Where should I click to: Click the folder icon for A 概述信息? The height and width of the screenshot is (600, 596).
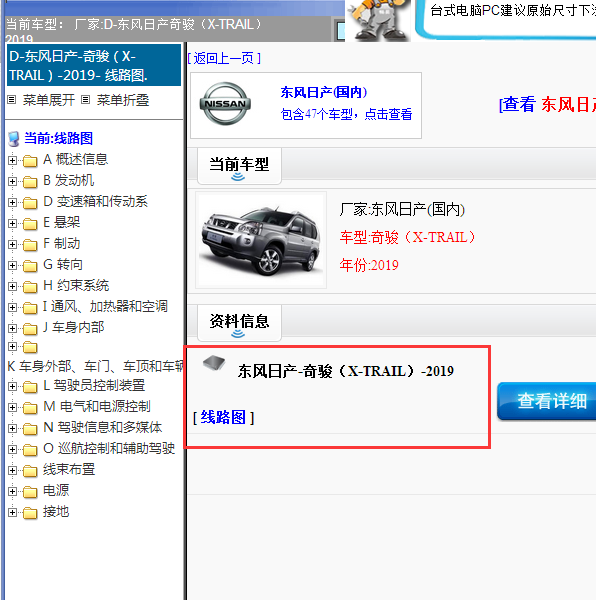30,161
